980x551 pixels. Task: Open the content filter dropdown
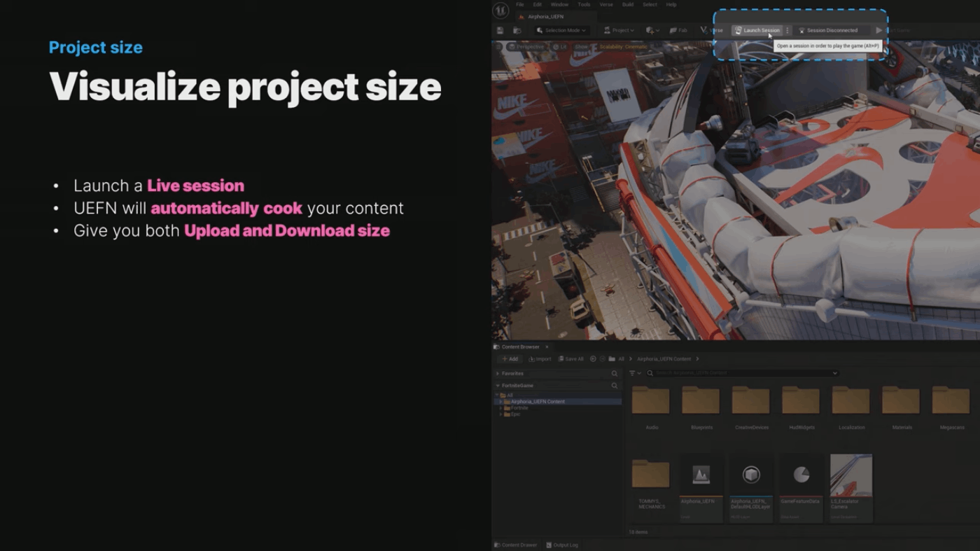tap(635, 374)
